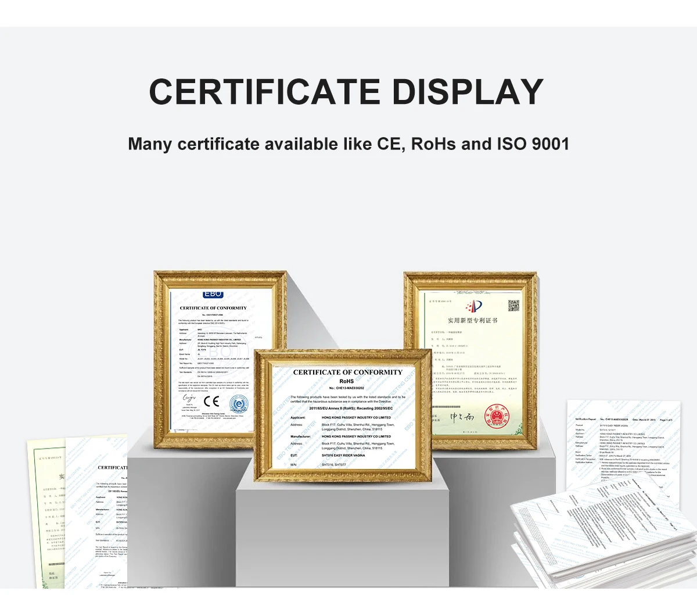Click the 'RoHS' text on center certificate
The height and width of the screenshot is (616, 697).
click(x=346, y=381)
